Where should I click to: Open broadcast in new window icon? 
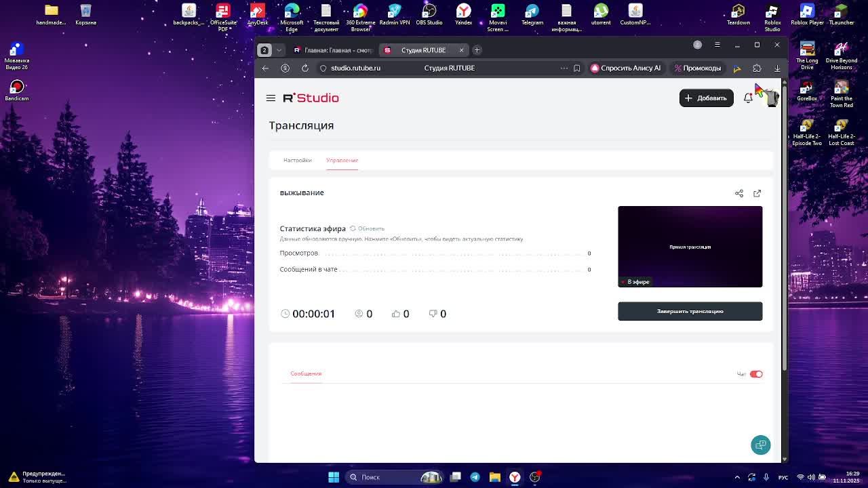pos(757,194)
